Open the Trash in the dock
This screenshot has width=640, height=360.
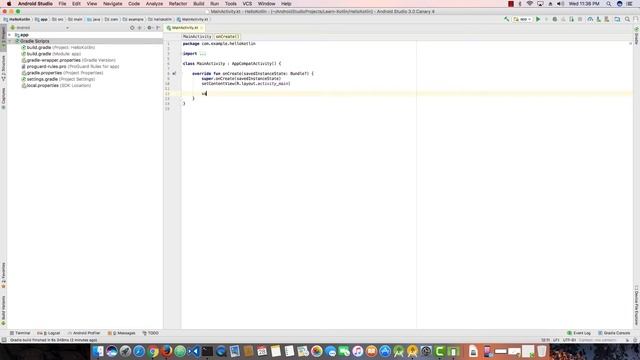coord(542,351)
